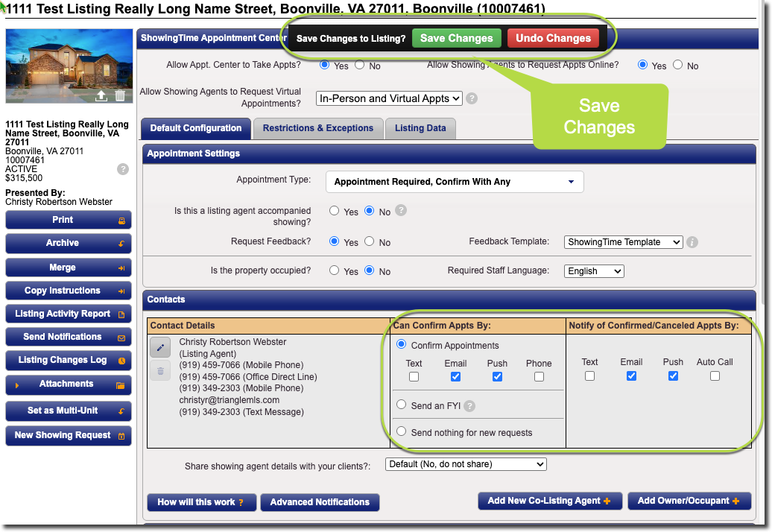This screenshot has width=772, height=532.
Task: Open help icon for listing agent accompanied showing
Action: click(401, 211)
